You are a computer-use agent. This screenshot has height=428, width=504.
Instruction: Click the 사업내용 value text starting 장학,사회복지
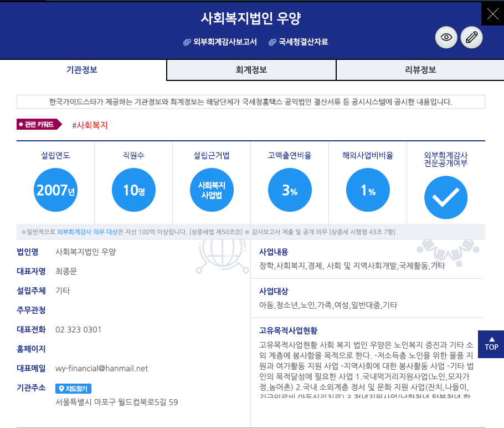pyautogui.click(x=352, y=266)
